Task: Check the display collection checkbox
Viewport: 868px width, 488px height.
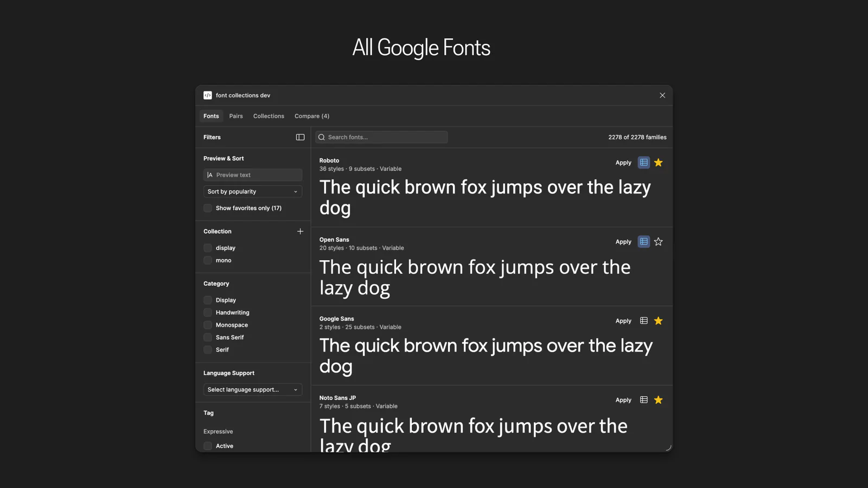Action: [208, 248]
